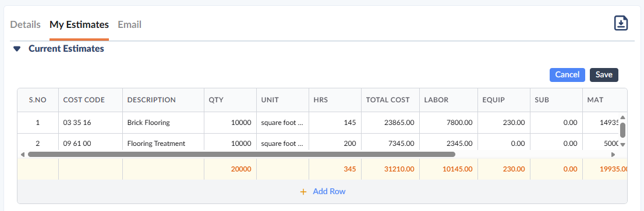Click the 200 hours cell

335,142
